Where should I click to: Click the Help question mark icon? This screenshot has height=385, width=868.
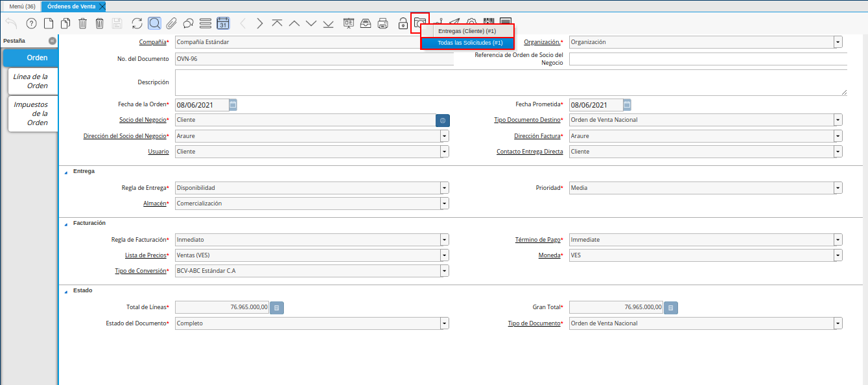point(31,23)
